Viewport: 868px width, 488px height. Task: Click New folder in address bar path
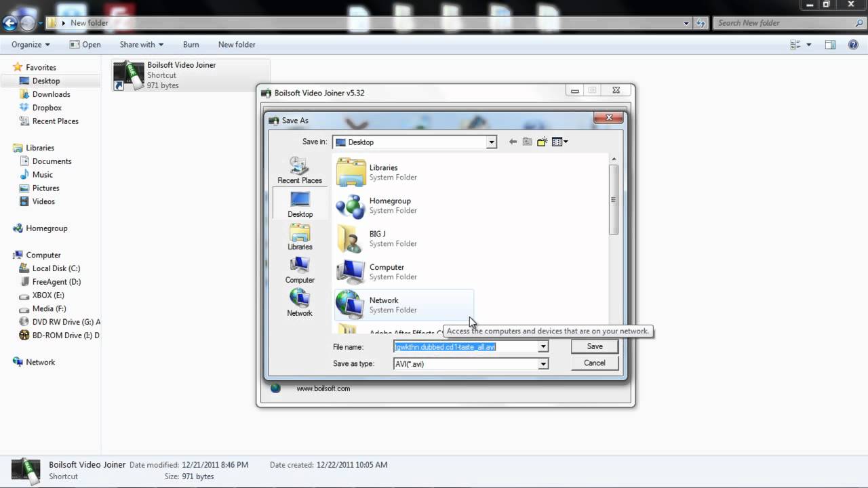(90, 23)
